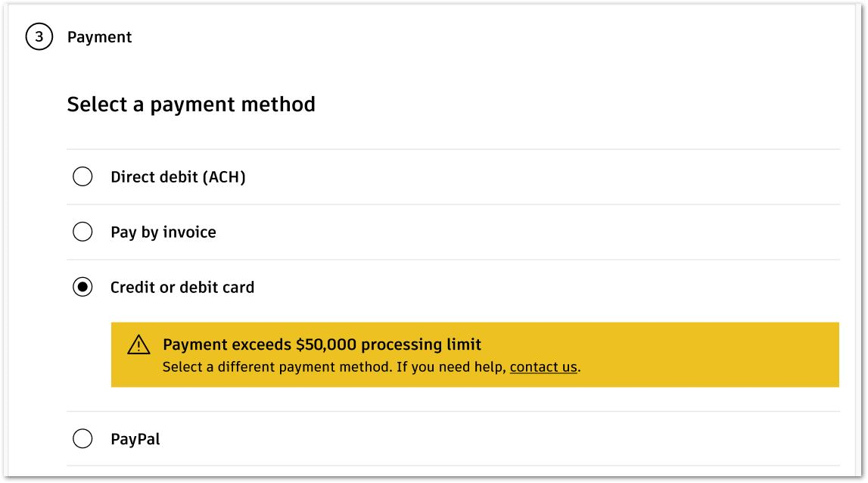The image size is (868, 483).
Task: Click empty area of the yellow warning banner
Action: pyautogui.click(x=708, y=354)
